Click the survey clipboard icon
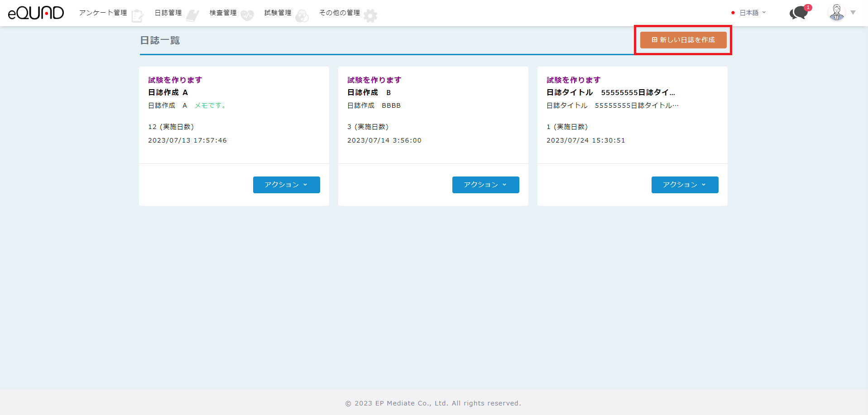The width and height of the screenshot is (868, 415). click(x=137, y=16)
